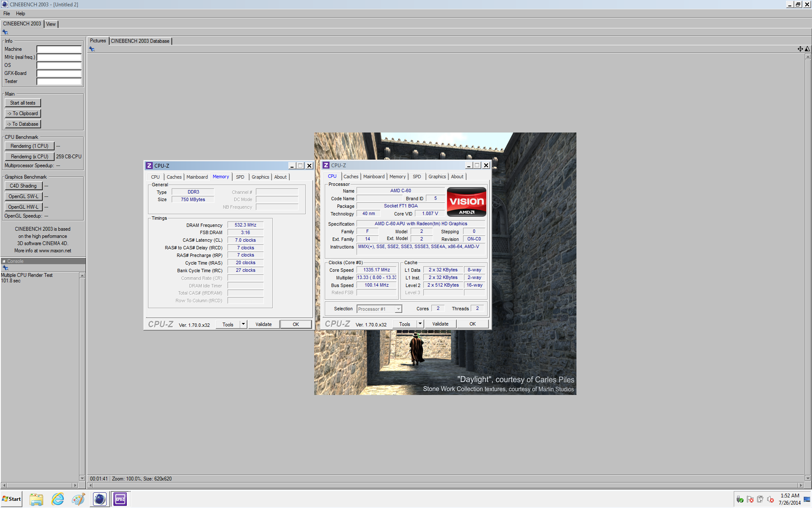Click CPU-Z Memory window title icon
The height and width of the screenshot is (508, 812).
[149, 166]
